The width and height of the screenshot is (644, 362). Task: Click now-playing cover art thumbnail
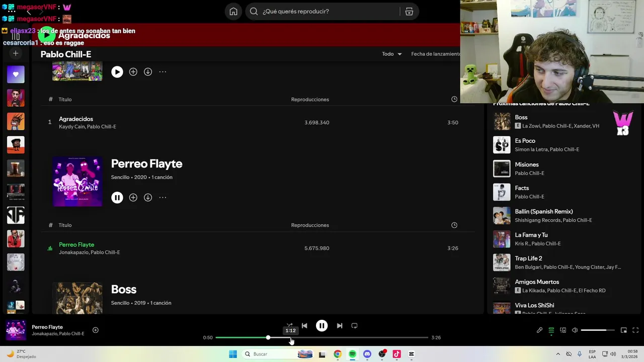(x=16, y=330)
